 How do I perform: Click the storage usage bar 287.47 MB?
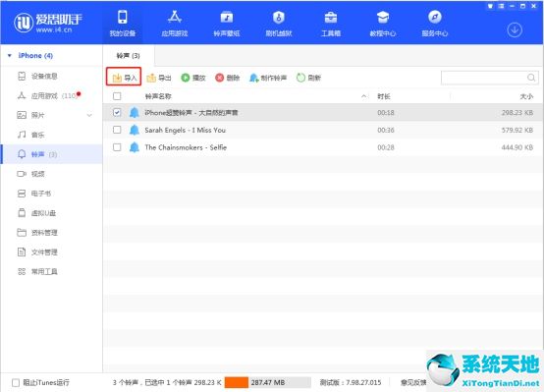[x=268, y=382]
